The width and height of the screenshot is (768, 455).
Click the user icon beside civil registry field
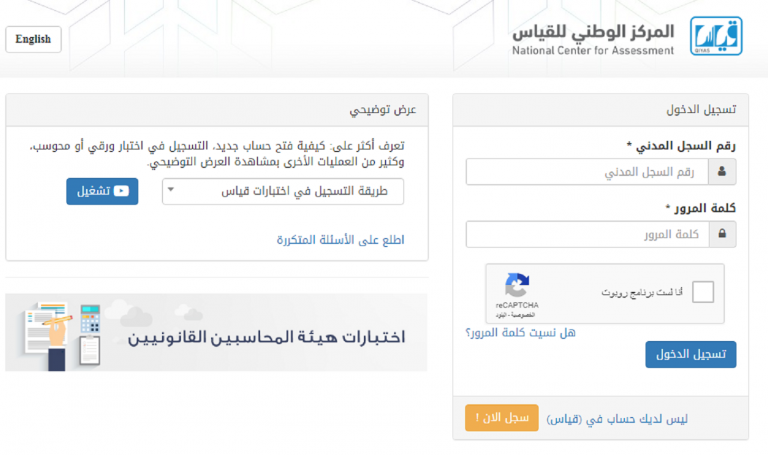[x=722, y=171]
